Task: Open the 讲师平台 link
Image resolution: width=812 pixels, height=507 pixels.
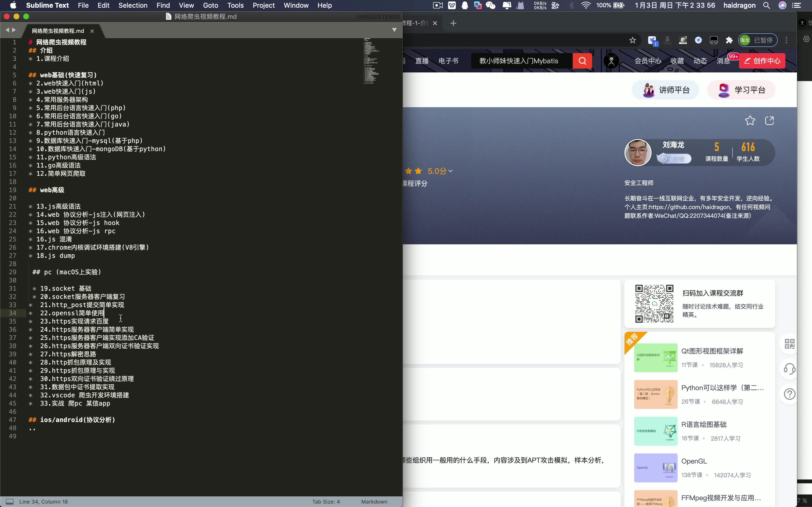Action: pyautogui.click(x=665, y=90)
